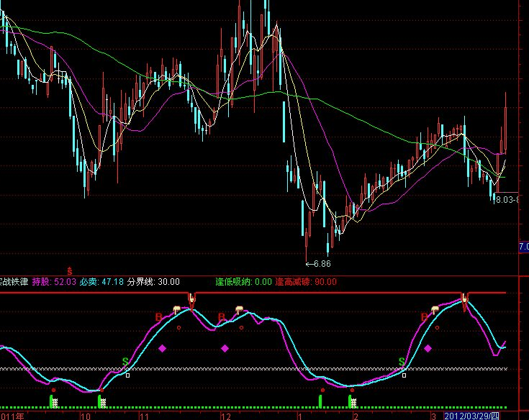Click the 011年 year label on the time axis

[12, 416]
